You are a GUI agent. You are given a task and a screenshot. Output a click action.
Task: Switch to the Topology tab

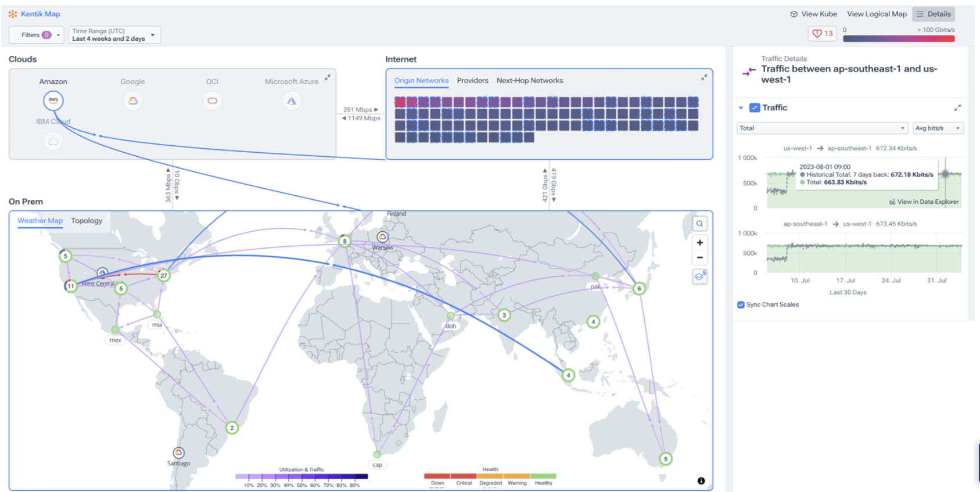coord(87,221)
